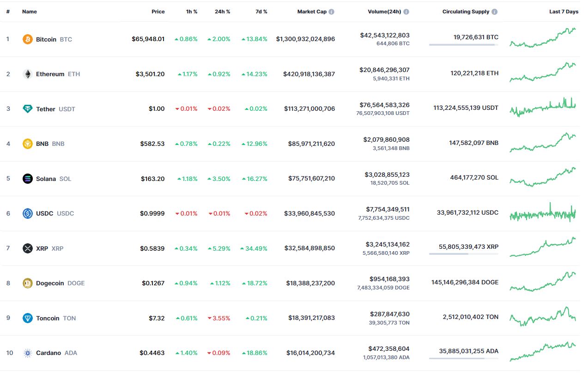
Task: Click XRP 7d change 34.49%
Action: click(x=254, y=248)
